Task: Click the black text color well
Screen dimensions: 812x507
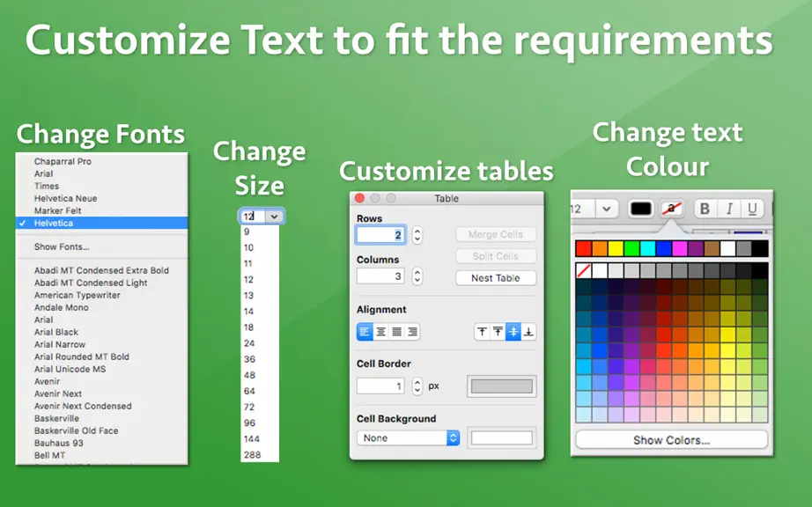Action: point(640,209)
